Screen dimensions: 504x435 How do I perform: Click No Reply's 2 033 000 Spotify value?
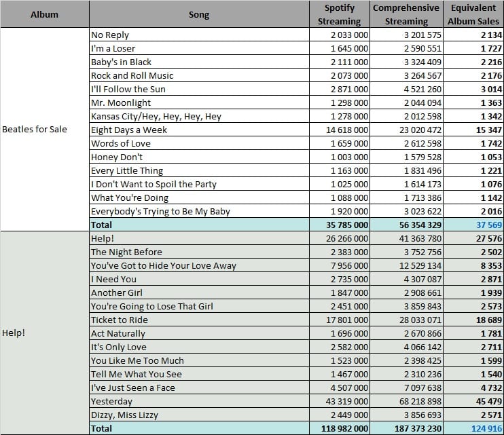(x=340, y=35)
